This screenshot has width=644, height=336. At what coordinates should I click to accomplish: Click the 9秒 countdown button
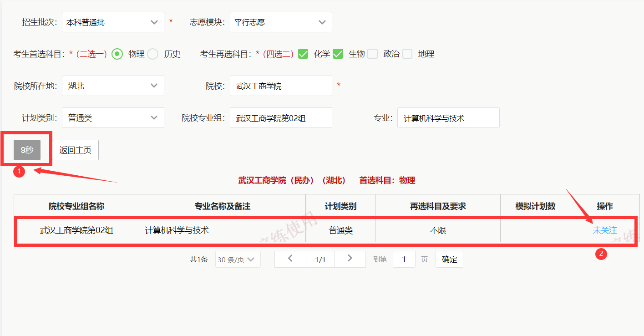click(27, 150)
